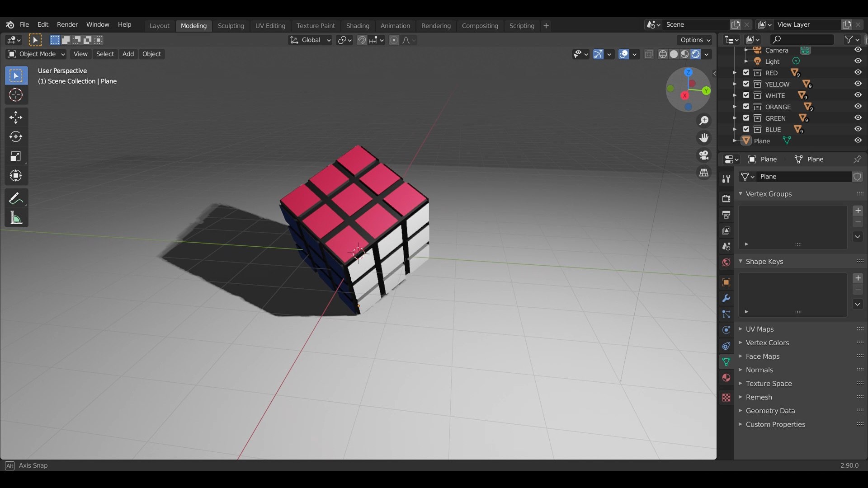Hide the Light object in viewport
Screen dimensions: 868x488
coord(858,61)
